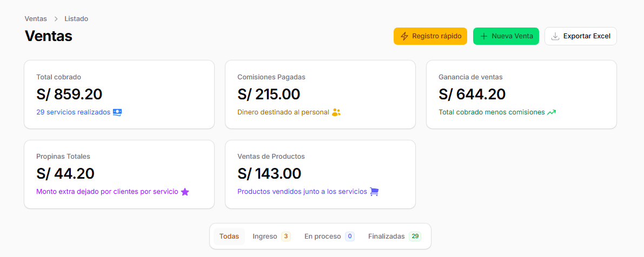Click the plus icon in Nueva Venta
Viewport: 644px width, 257px height.
pos(484,36)
